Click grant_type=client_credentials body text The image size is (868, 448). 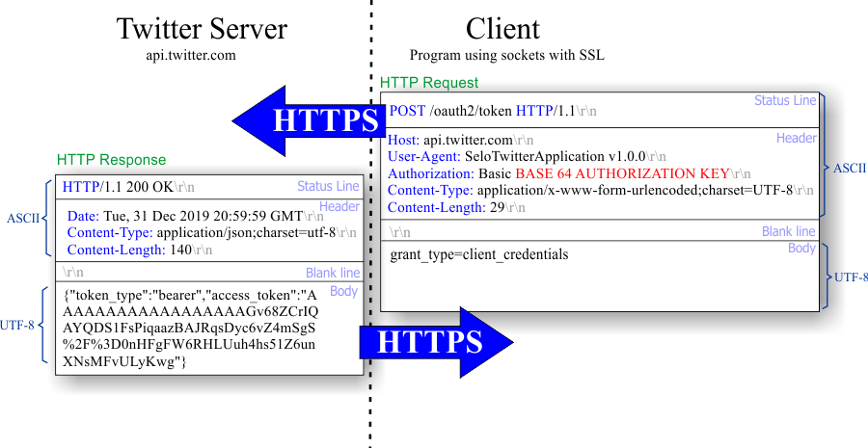478,255
